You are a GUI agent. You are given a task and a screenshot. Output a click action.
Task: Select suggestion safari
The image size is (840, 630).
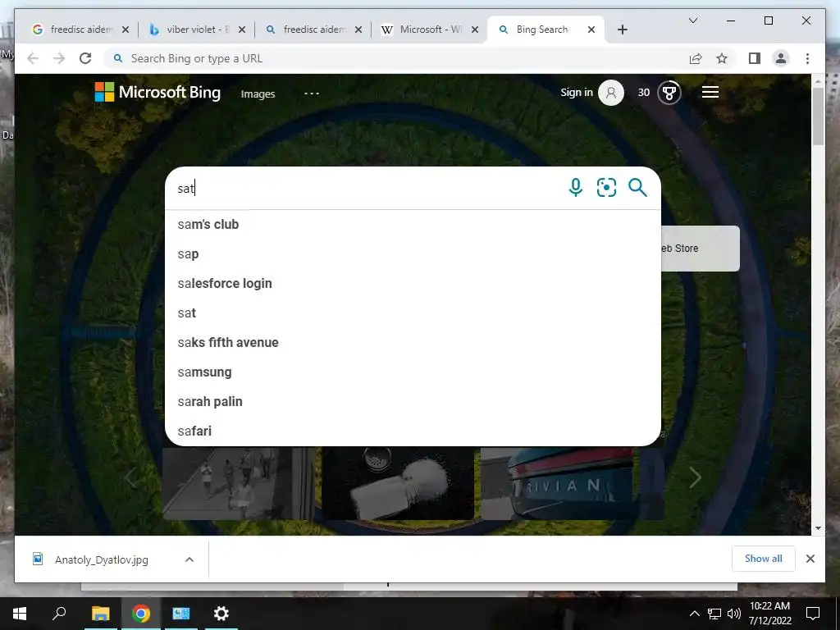(413, 431)
